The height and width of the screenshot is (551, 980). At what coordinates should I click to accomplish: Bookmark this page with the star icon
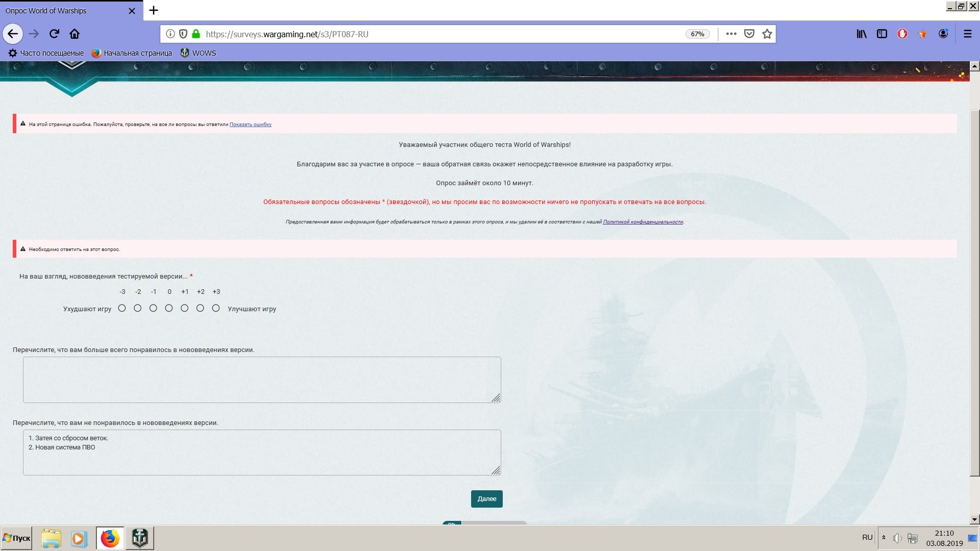point(767,34)
